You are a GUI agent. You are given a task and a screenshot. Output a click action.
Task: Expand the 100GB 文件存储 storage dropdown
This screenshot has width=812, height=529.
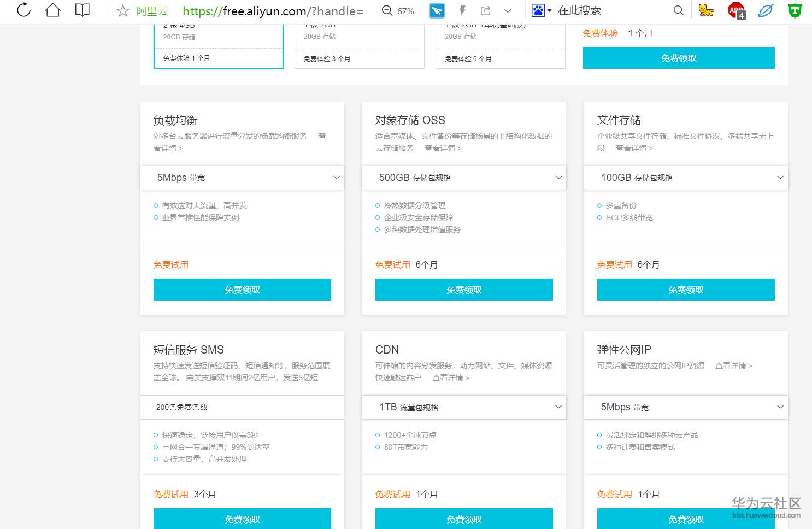point(686,178)
